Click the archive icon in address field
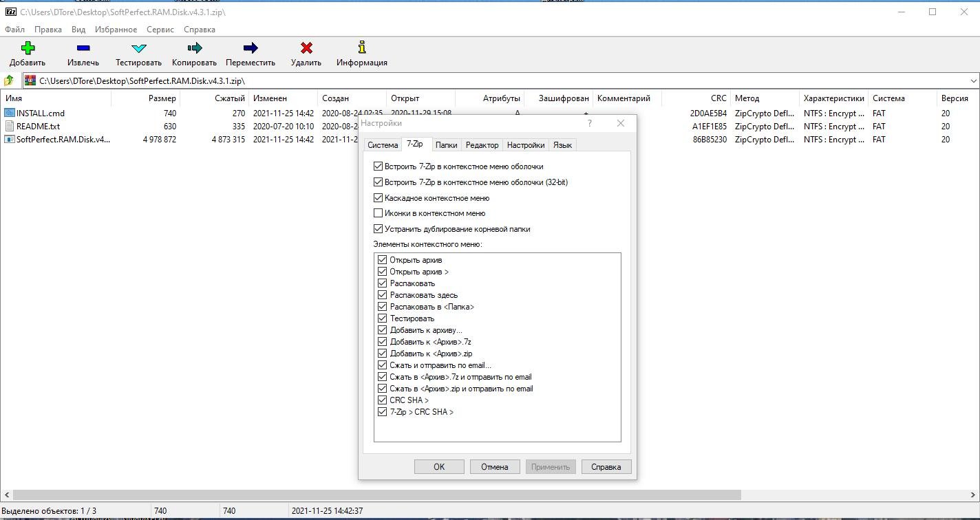This screenshot has height=520, width=980. (x=30, y=80)
